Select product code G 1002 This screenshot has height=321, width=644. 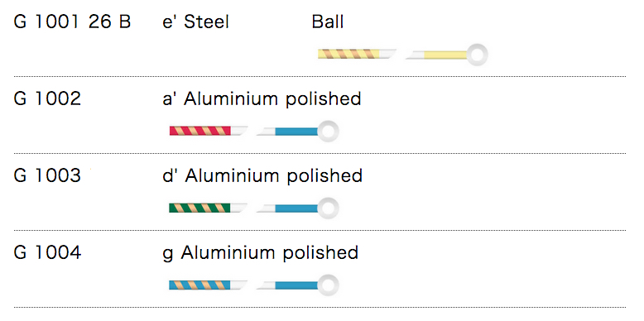48,99
